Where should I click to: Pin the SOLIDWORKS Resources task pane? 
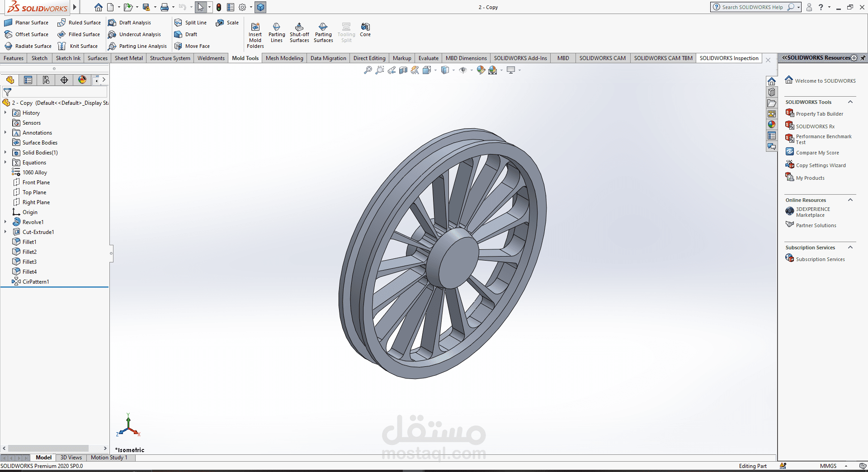click(863, 58)
